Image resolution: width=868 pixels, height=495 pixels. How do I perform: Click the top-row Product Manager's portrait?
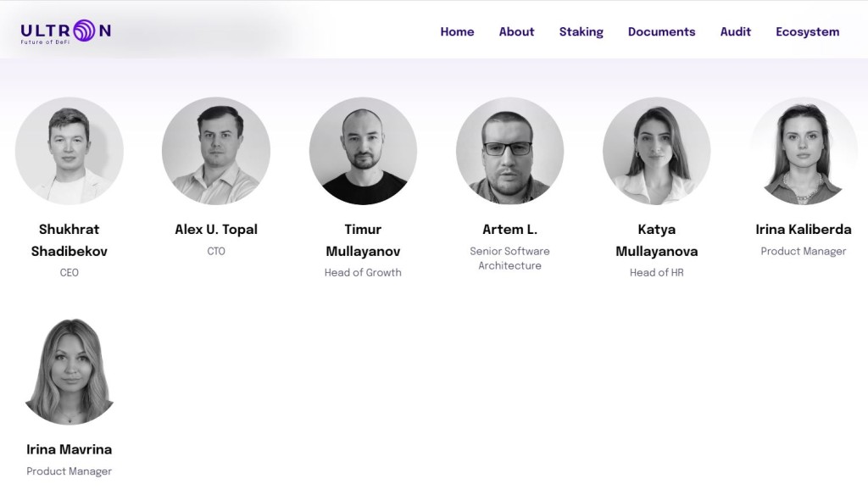[x=804, y=151]
